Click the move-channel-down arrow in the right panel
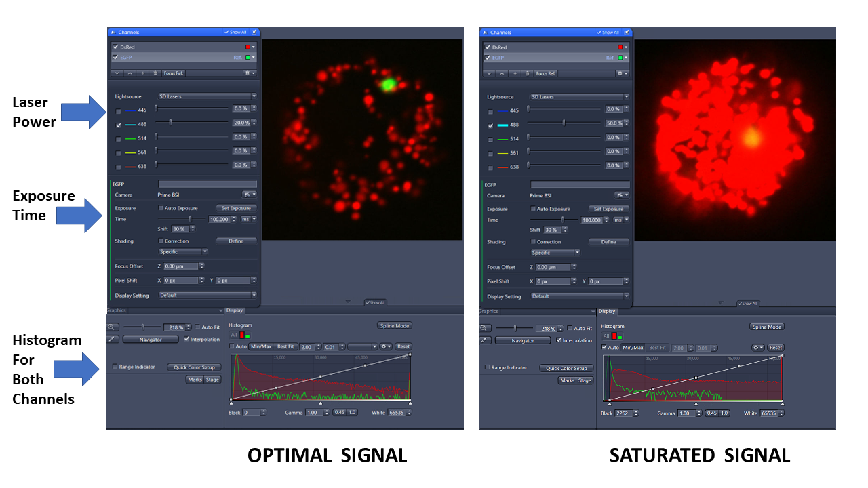This screenshot has width=868, height=488. 489,73
